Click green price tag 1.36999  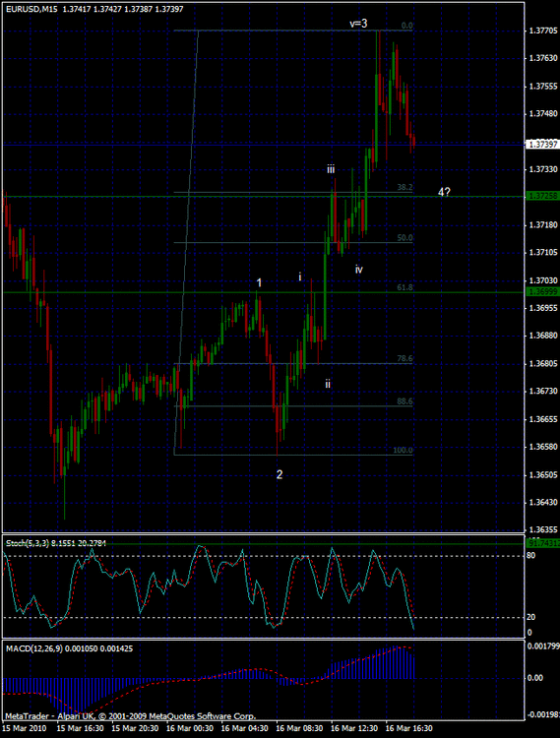543,292
